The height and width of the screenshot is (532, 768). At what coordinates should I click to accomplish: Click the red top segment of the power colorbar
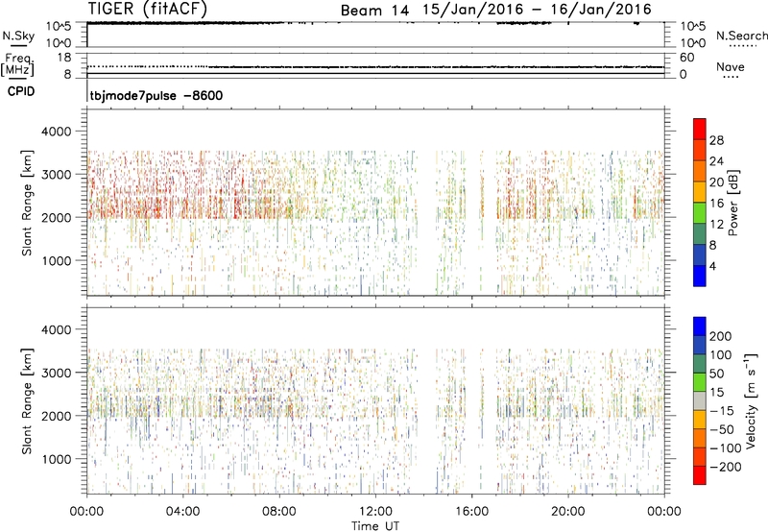click(700, 129)
